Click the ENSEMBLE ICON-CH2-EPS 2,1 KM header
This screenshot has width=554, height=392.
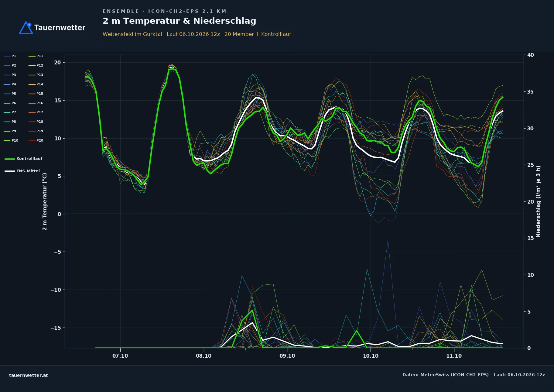point(164,11)
